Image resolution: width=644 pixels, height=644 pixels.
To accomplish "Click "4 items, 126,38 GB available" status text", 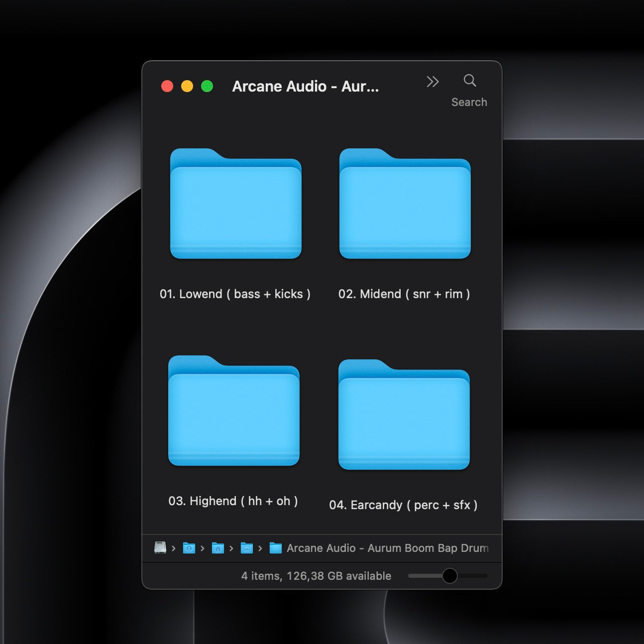I will coord(316,576).
